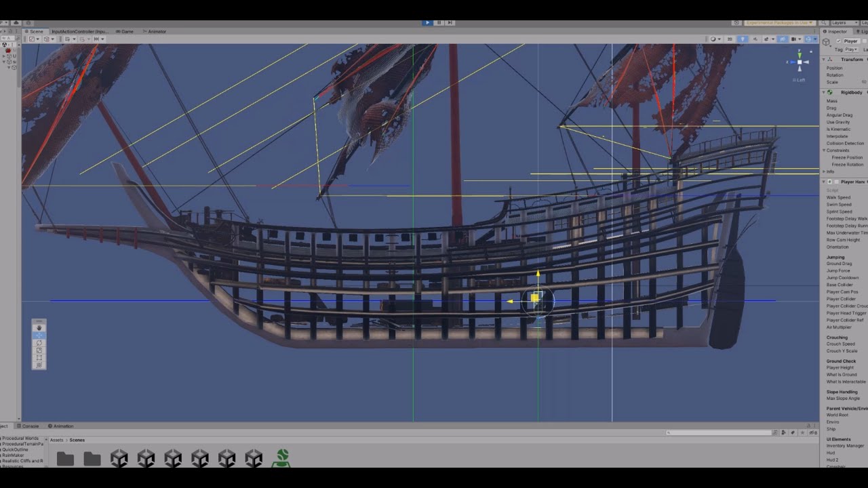Viewport: 868px width, 488px height.
Task: Click the Max Slope Angle property
Action: click(x=843, y=399)
